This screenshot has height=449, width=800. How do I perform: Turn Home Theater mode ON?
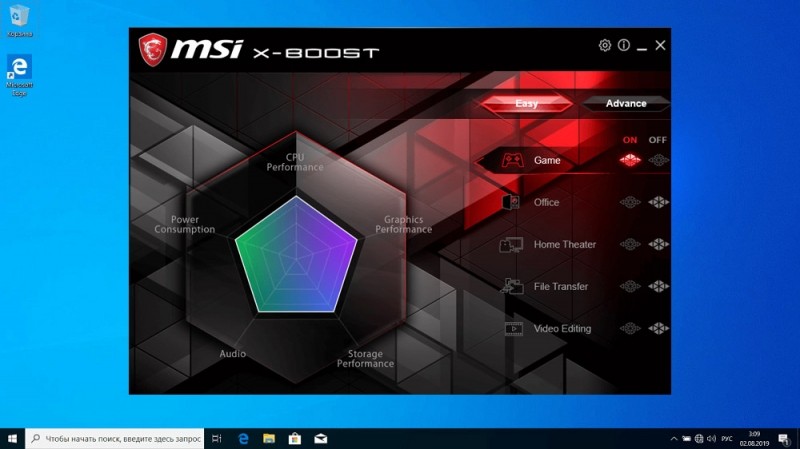tap(630, 244)
